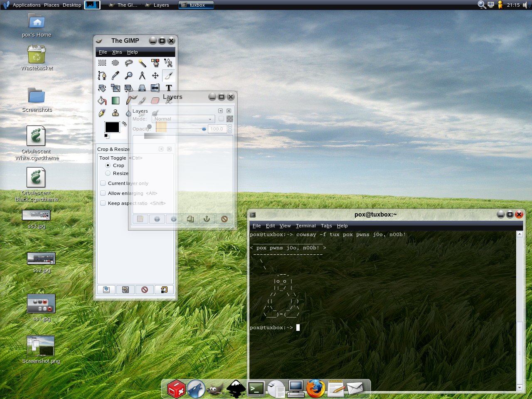Select the Rotate tool
Image resolution: width=532 pixels, height=399 pixels.
(x=102, y=88)
